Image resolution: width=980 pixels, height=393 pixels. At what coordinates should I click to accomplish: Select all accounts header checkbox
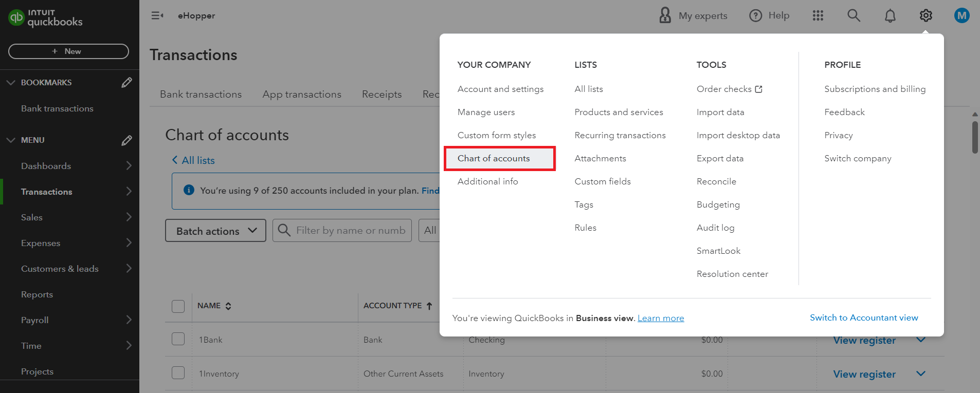tap(178, 306)
